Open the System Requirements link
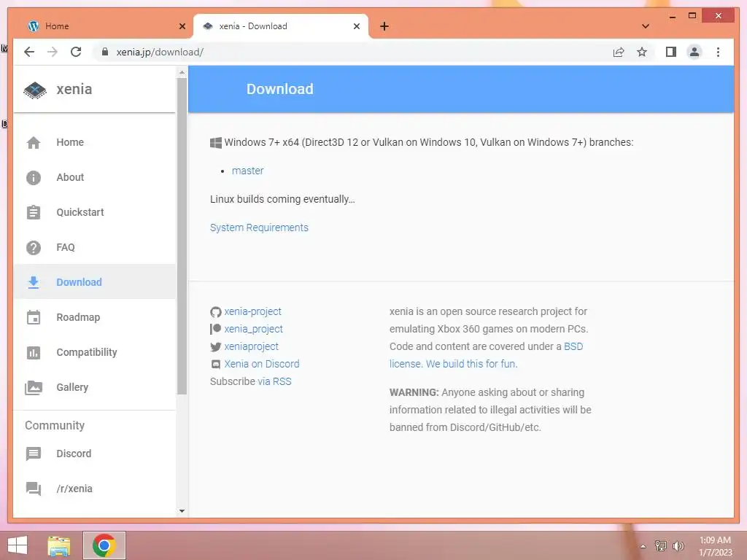 point(259,227)
